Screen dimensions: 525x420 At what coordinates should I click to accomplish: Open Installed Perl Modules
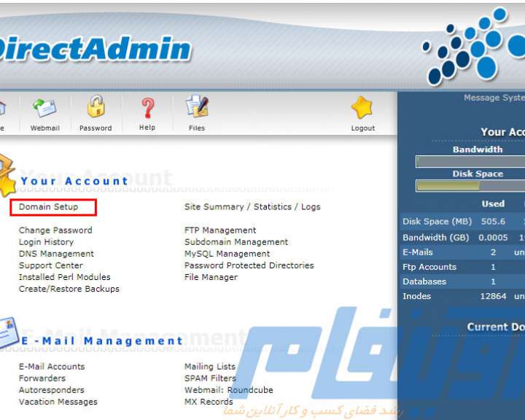(65, 277)
